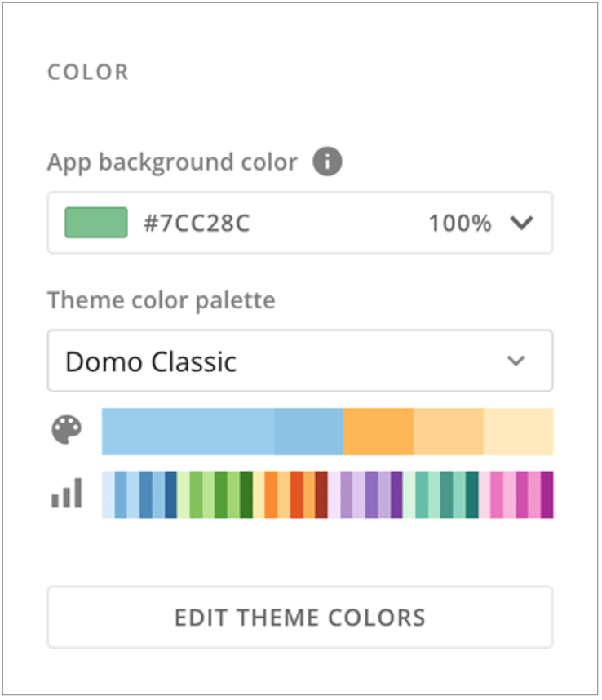The width and height of the screenshot is (602, 700).
Task: Click the painter's palette icon
Action: point(67,430)
